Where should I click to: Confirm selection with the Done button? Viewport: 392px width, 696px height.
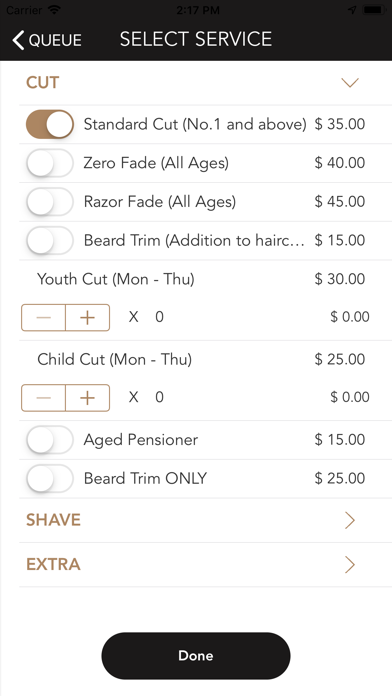point(196,656)
